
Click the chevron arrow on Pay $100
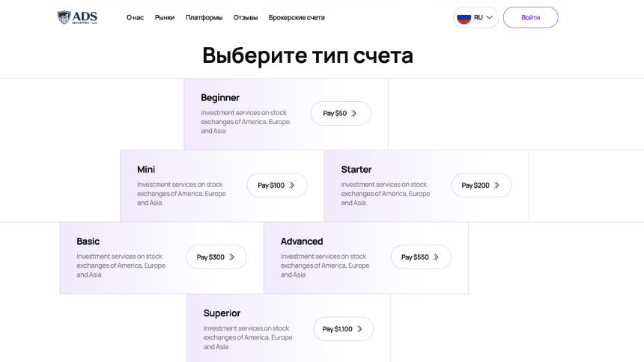tap(291, 185)
